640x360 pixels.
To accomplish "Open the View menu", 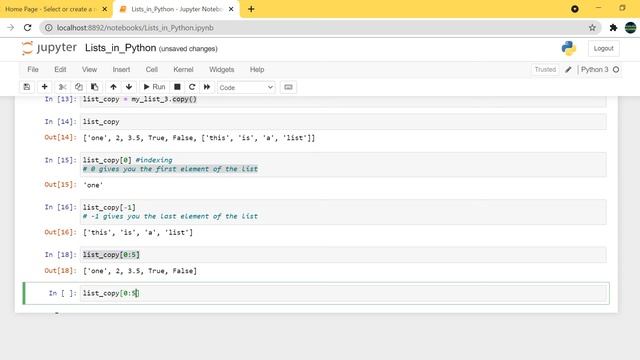I will pos(89,69).
